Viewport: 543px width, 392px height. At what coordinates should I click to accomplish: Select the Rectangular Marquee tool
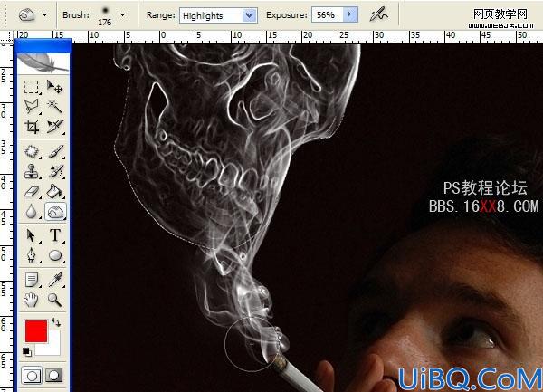click(x=32, y=87)
